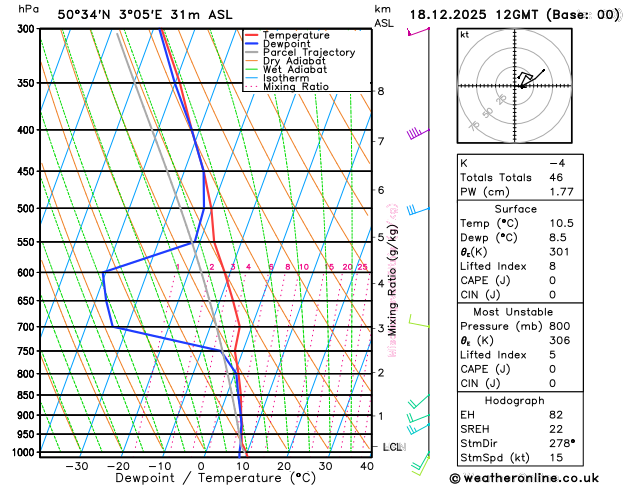Click the 'Hodograph' section heading in table

click(x=515, y=401)
